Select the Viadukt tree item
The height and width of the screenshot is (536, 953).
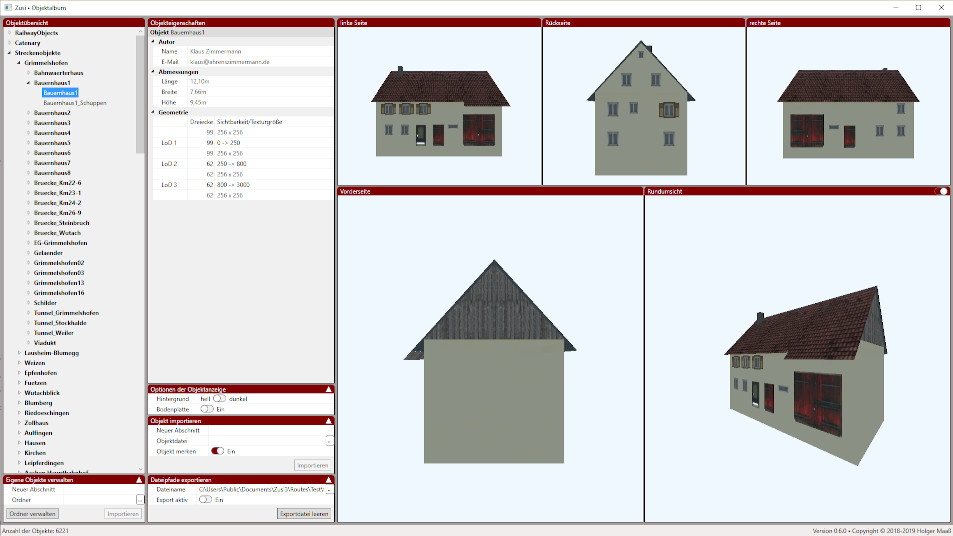point(47,343)
